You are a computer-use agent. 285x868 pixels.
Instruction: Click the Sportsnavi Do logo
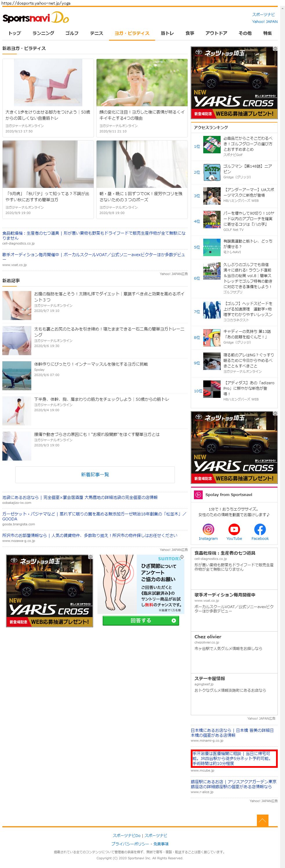click(x=36, y=18)
